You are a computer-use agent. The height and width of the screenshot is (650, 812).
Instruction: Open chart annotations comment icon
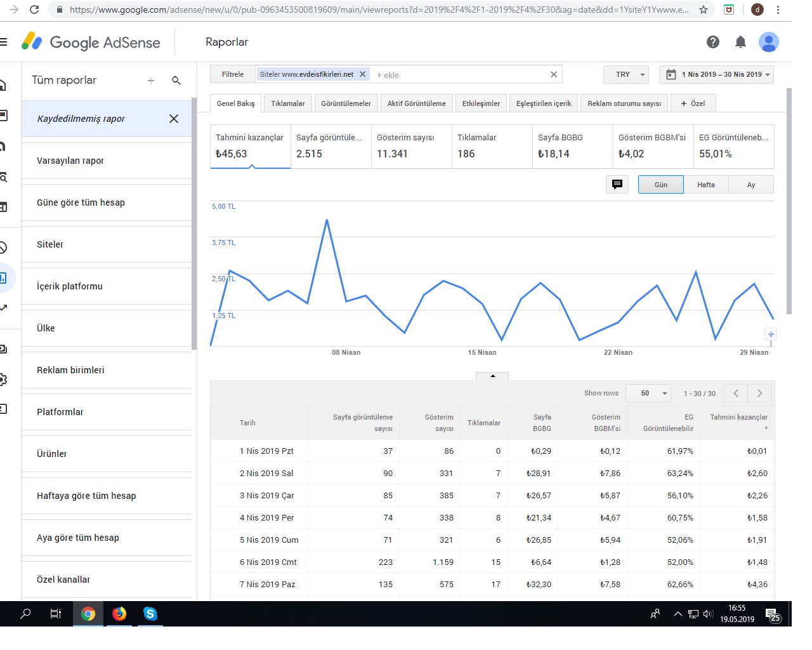pos(617,185)
